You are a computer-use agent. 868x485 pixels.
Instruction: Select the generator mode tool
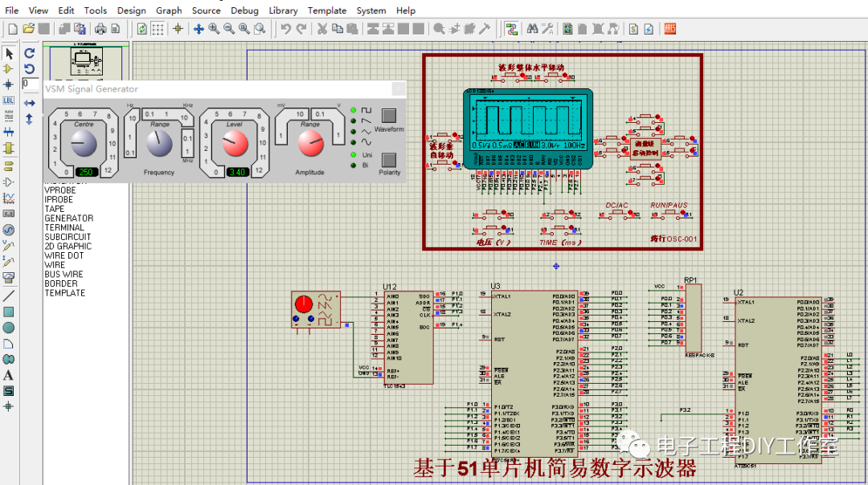[10, 230]
